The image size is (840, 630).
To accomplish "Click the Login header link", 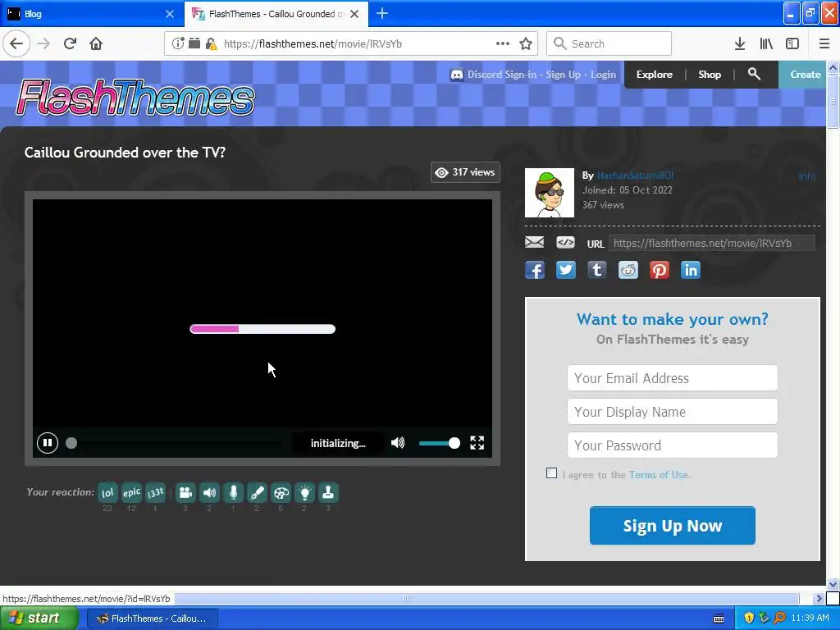I will [603, 75].
